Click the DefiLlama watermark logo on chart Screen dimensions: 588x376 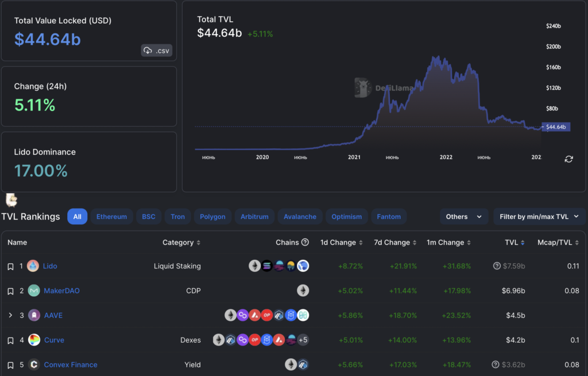[362, 88]
